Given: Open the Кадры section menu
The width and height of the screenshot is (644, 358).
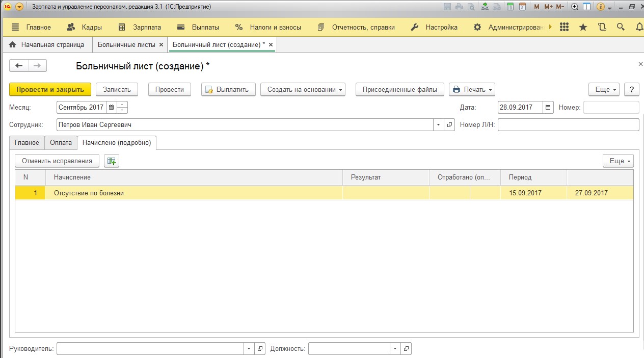Looking at the screenshot, I should click(85, 27).
